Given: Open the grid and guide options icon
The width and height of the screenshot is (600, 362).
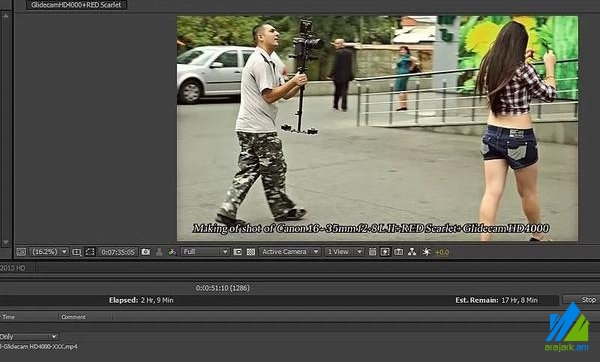Looking at the screenshot, I should pos(77,252).
